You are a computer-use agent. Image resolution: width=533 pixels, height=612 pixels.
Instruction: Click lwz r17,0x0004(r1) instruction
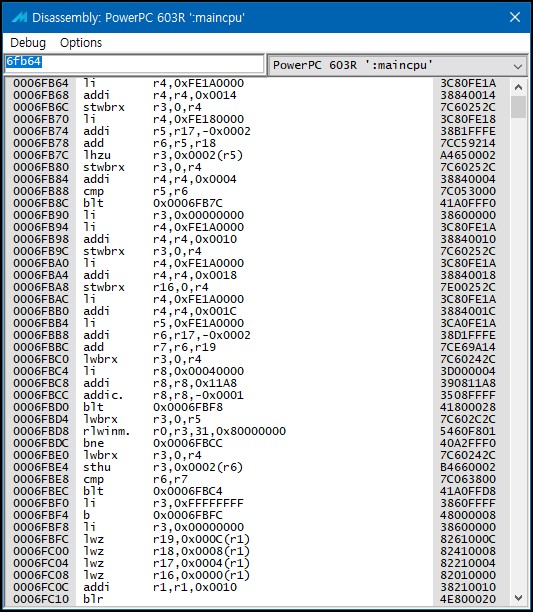pyautogui.click(x=167, y=563)
